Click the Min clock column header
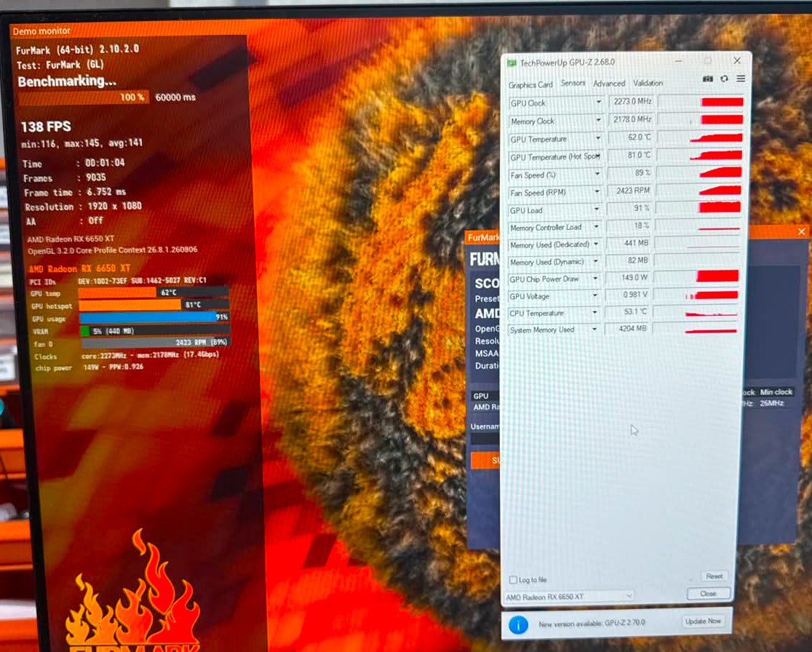Screen dimensions: 812x652 (x=776, y=392)
